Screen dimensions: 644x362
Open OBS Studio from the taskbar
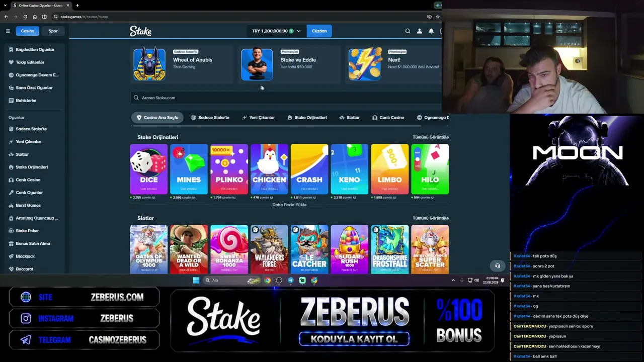pos(279,281)
